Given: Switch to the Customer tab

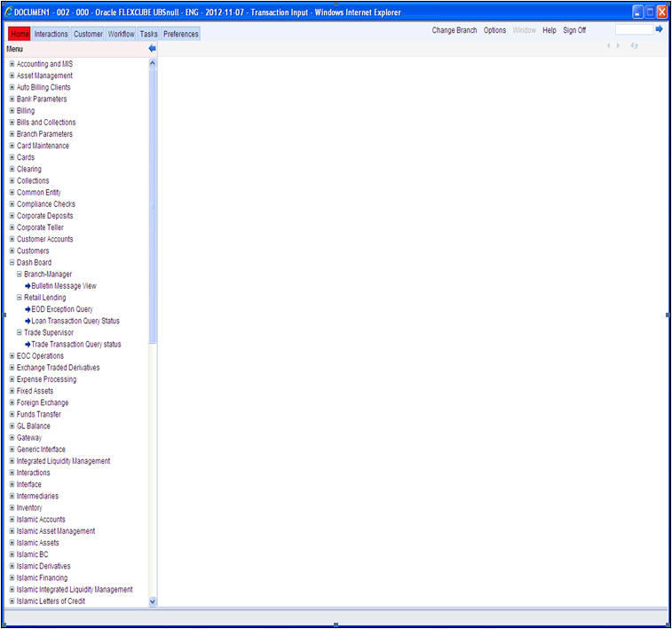Looking at the screenshot, I should click(88, 34).
